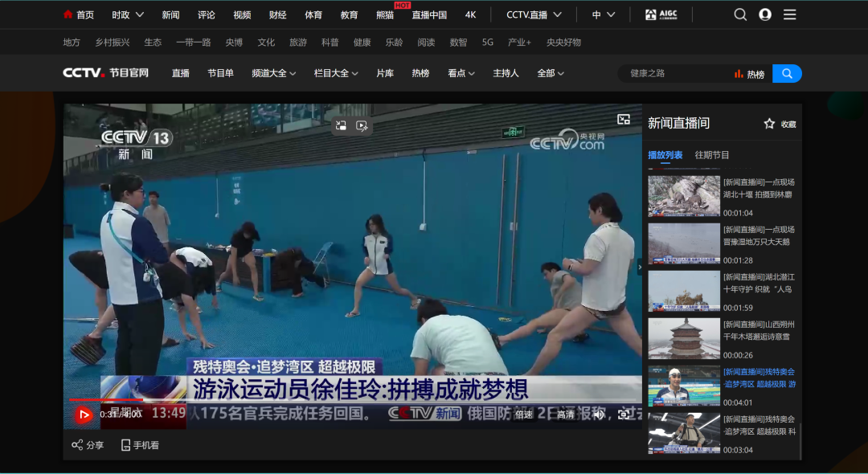Click the red video progress bar
Screen dimensions: 868x474
(x=104, y=399)
